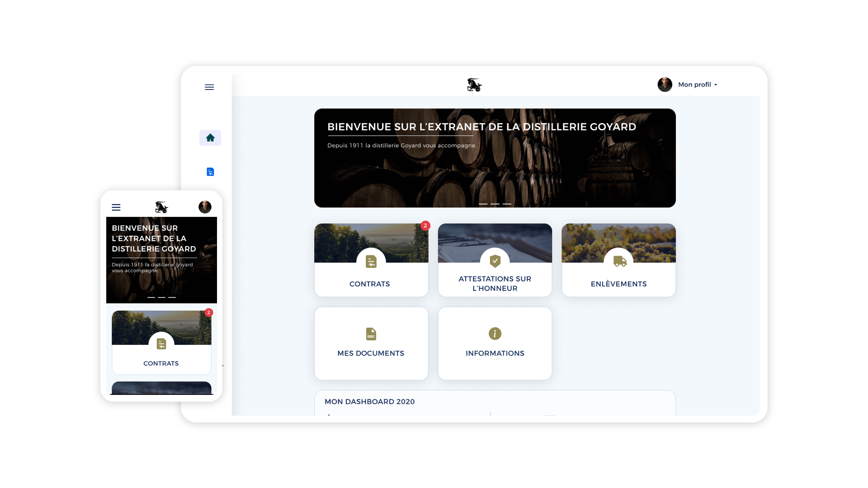Open the Mes Documents tile
868x488 pixels.
[x=371, y=343]
